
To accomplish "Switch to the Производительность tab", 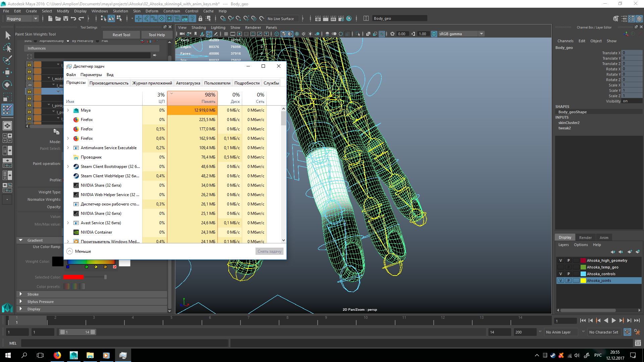I will tap(109, 83).
